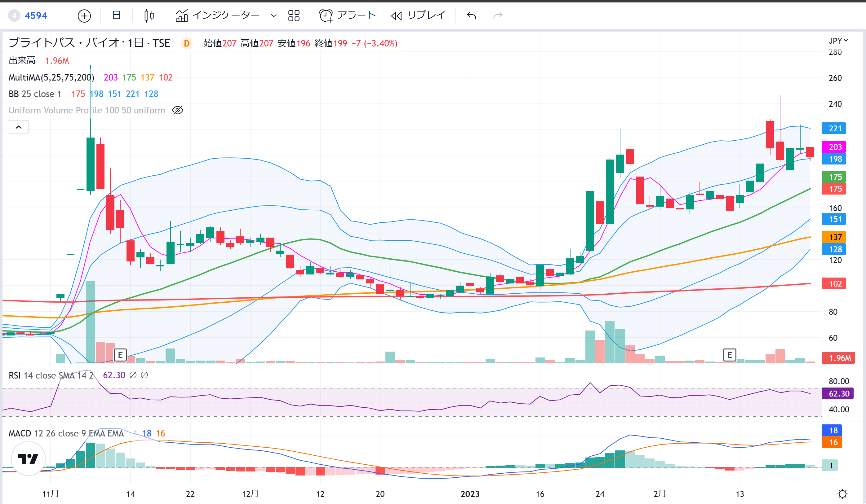Open the November earnings E marker
This screenshot has height=504, width=866.
coord(120,355)
